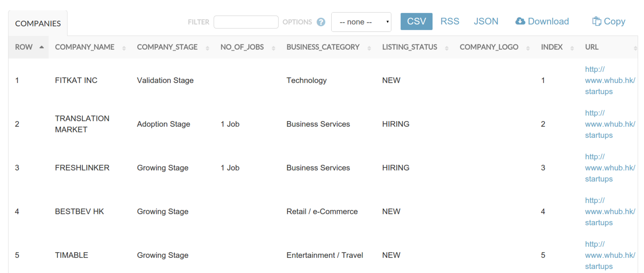Select the BESTBEV HK company name cell
Screen dimensions: 644x273
[x=79, y=211]
